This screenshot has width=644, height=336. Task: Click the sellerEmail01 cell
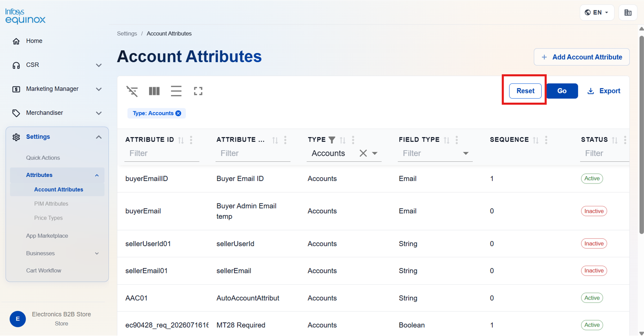(x=146, y=271)
